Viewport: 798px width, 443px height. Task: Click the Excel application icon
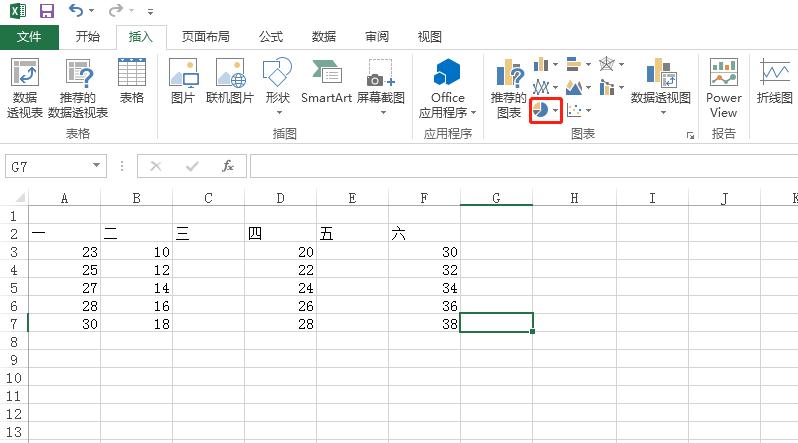click(x=18, y=11)
